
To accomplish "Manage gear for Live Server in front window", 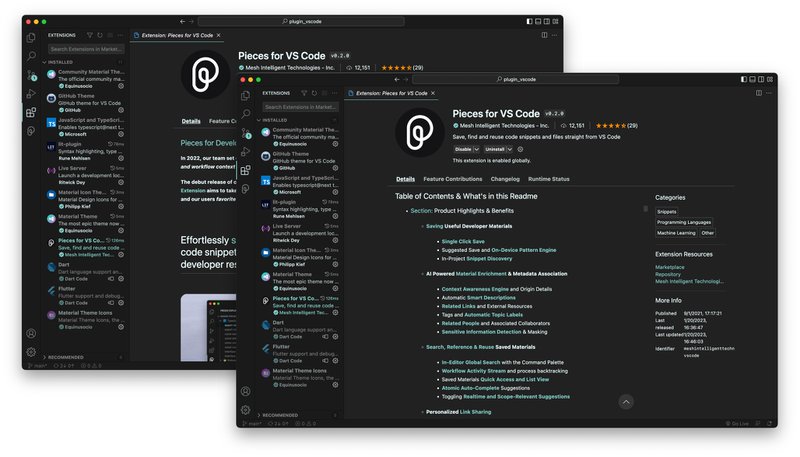I will pos(335,240).
